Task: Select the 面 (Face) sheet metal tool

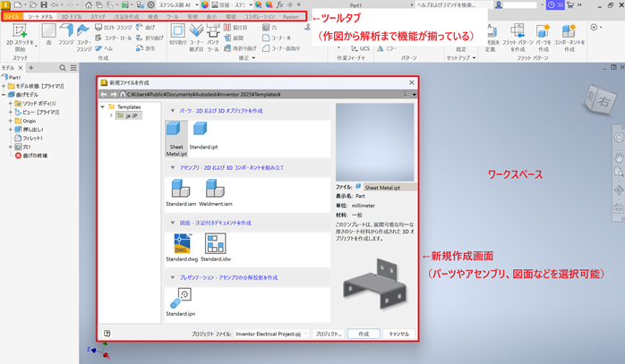Action: point(48,34)
